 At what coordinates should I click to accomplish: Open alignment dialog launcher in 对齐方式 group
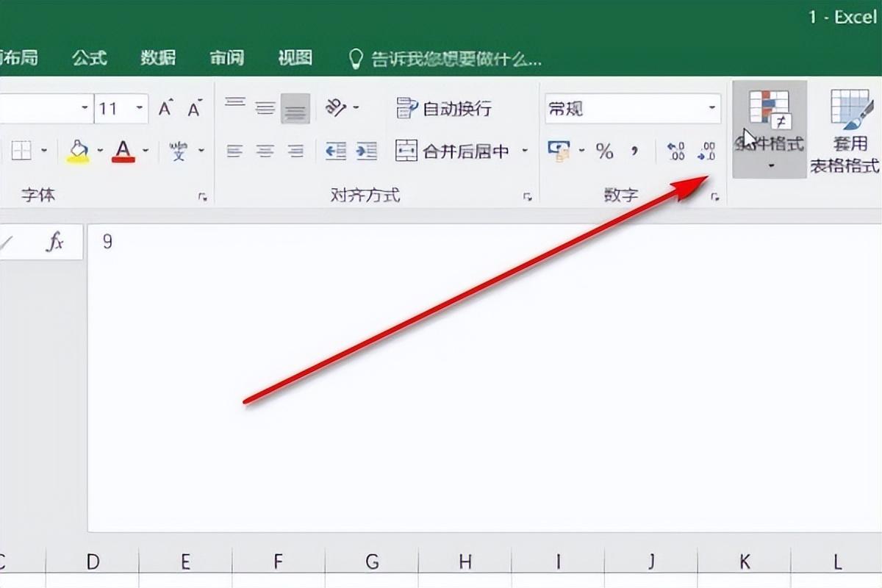point(527,197)
